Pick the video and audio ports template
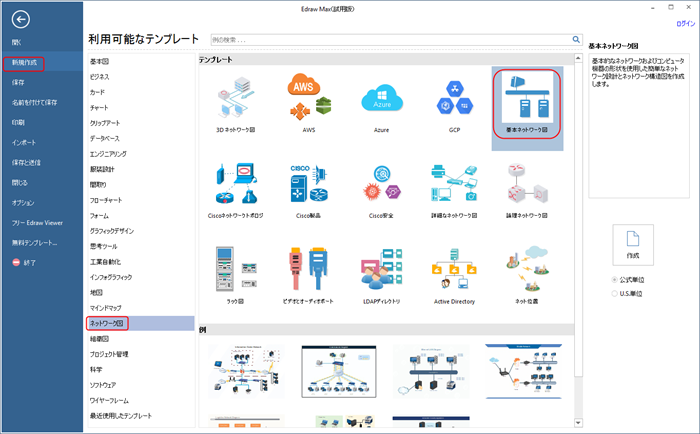700x434 pixels. click(x=309, y=275)
